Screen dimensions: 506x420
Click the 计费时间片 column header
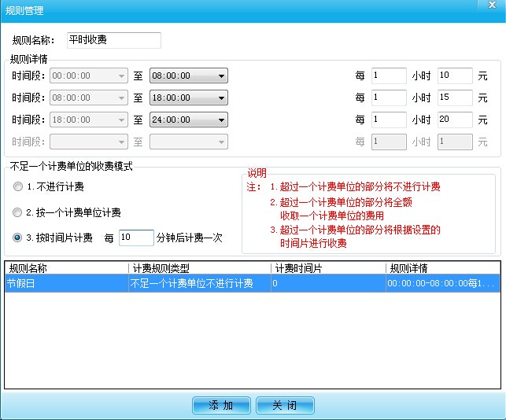328,268
